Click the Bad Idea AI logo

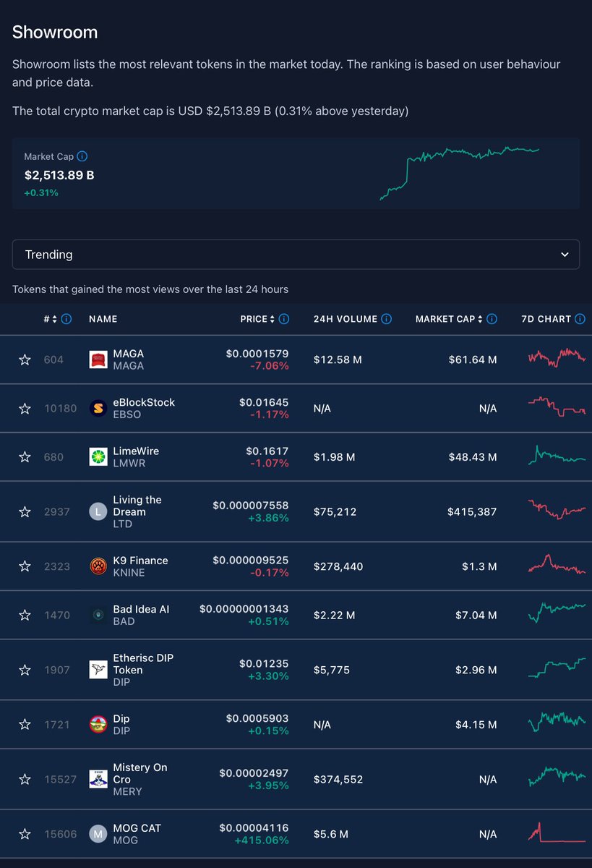pyautogui.click(x=98, y=615)
